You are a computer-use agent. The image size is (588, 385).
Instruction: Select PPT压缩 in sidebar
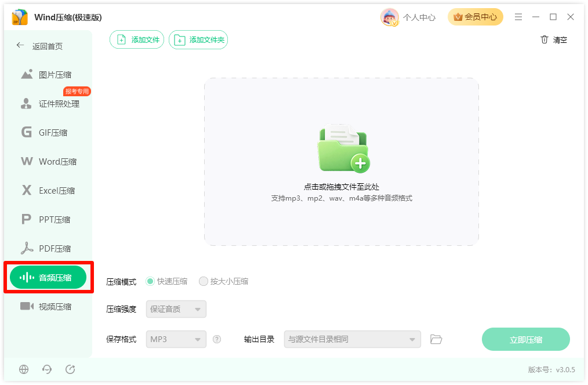coord(46,219)
